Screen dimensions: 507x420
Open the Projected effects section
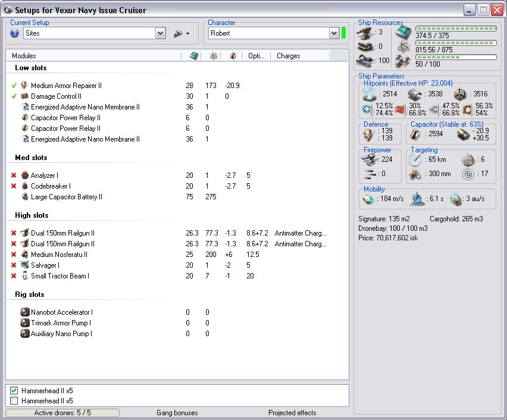coord(292,412)
